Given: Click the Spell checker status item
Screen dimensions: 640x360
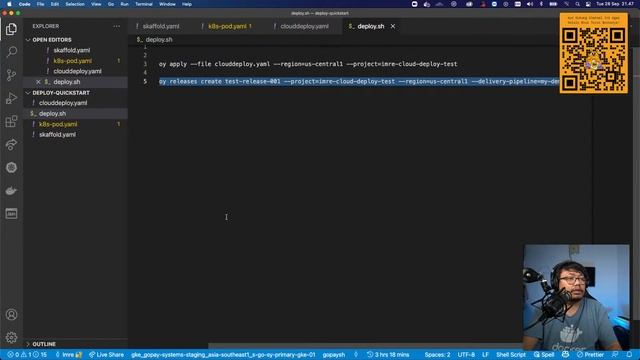Looking at the screenshot, I should 544,355.
